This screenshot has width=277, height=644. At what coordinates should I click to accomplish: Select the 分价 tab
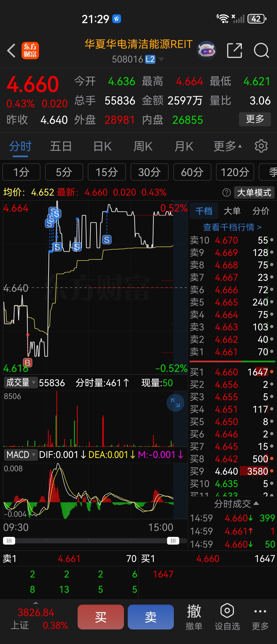[261, 211]
